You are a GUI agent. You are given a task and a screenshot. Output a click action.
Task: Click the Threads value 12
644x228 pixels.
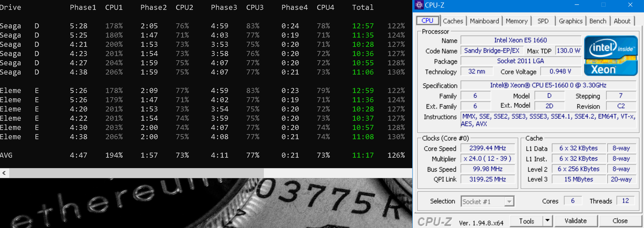(626, 201)
